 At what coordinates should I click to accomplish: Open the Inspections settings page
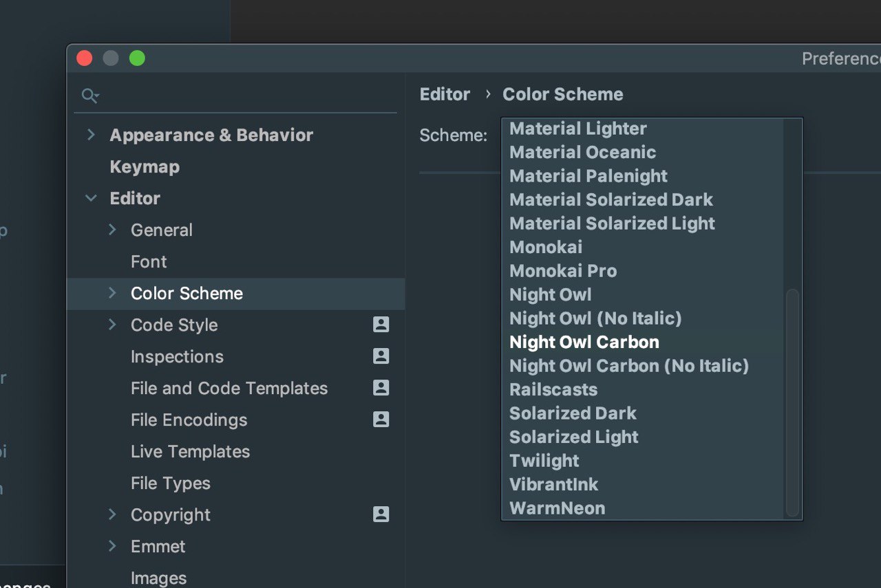(x=177, y=356)
